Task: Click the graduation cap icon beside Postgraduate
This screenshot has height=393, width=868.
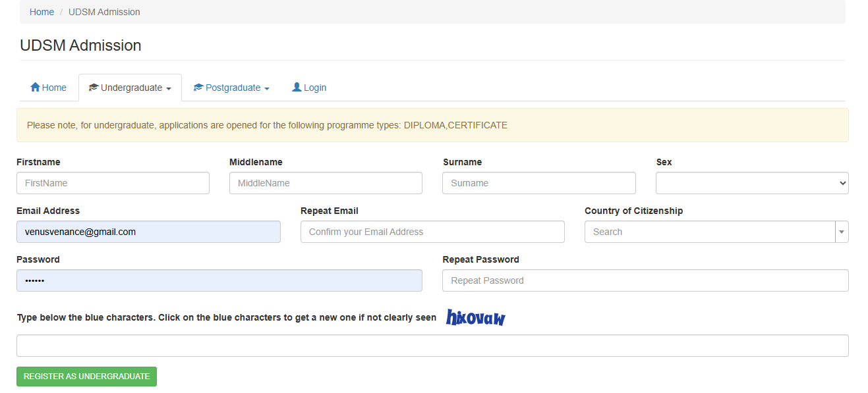Action: (198, 88)
